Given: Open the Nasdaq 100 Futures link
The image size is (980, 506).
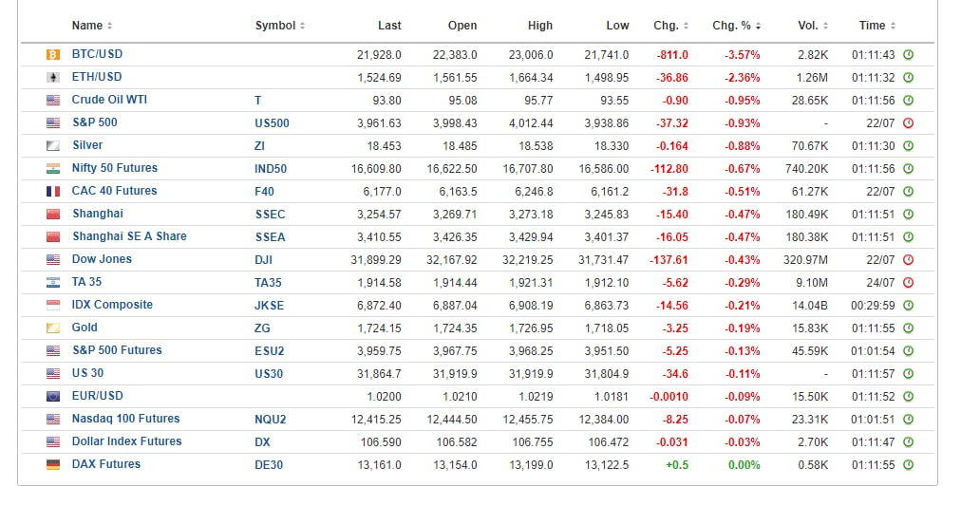Looking at the screenshot, I should tap(125, 419).
